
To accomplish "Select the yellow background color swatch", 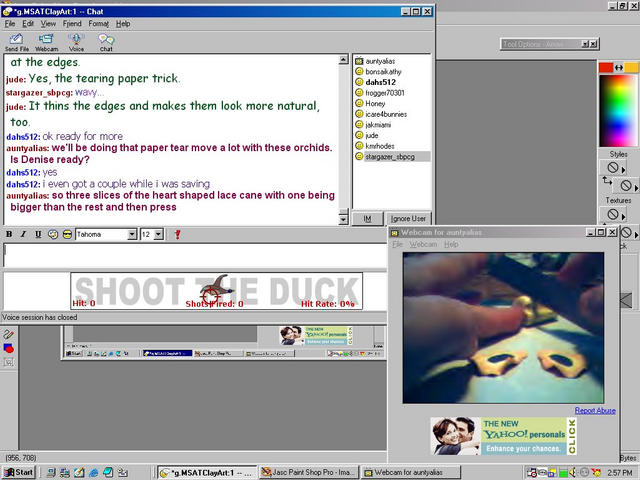I will (631, 67).
